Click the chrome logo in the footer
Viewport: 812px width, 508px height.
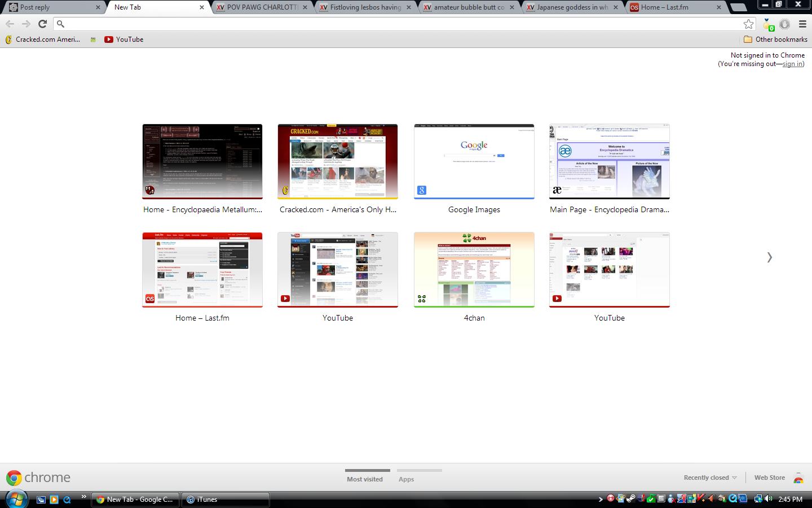pyautogui.click(x=38, y=478)
